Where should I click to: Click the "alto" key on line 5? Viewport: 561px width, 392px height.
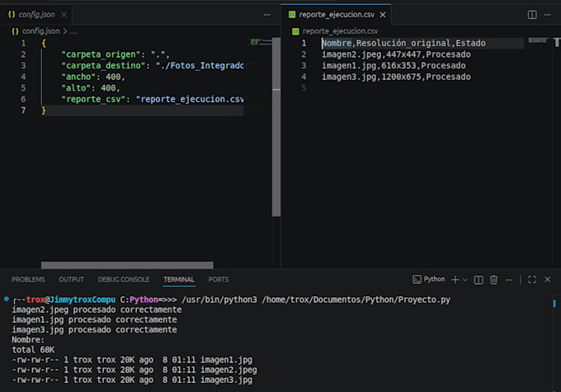click(x=76, y=87)
